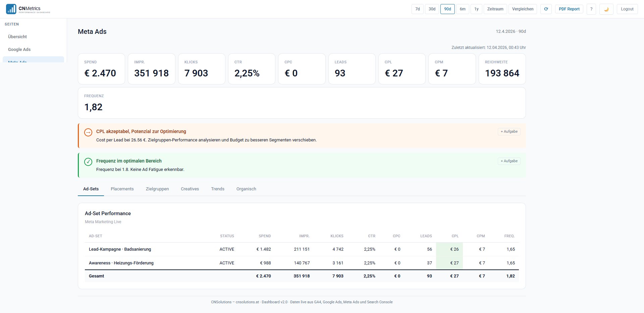Viewport: 644px width, 313px height.
Task: Click the green frequency checkmark icon
Action: [88, 162]
